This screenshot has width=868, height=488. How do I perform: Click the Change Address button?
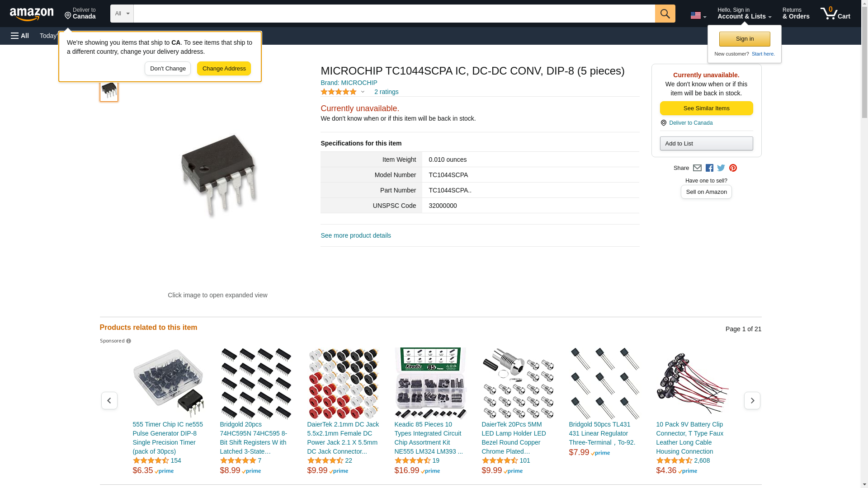pyautogui.click(x=224, y=69)
